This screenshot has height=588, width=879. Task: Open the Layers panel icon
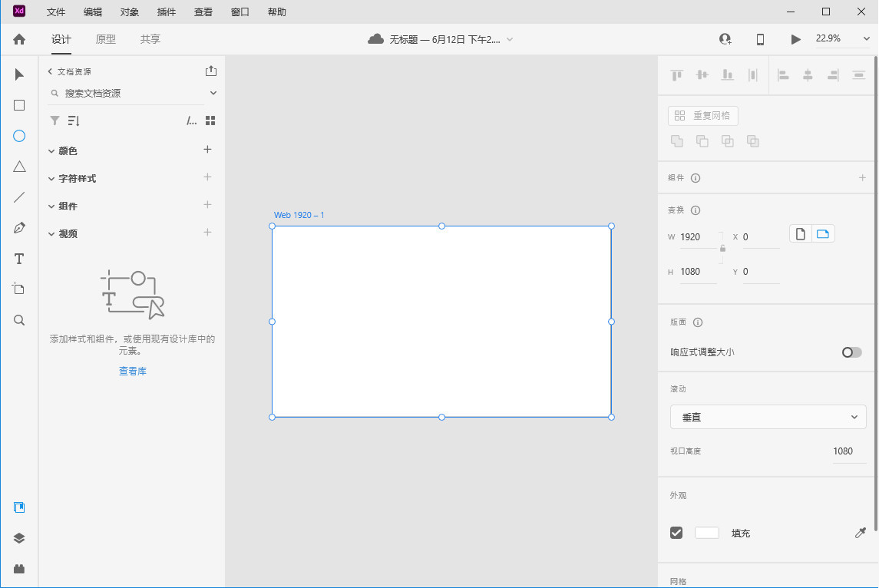pos(19,538)
